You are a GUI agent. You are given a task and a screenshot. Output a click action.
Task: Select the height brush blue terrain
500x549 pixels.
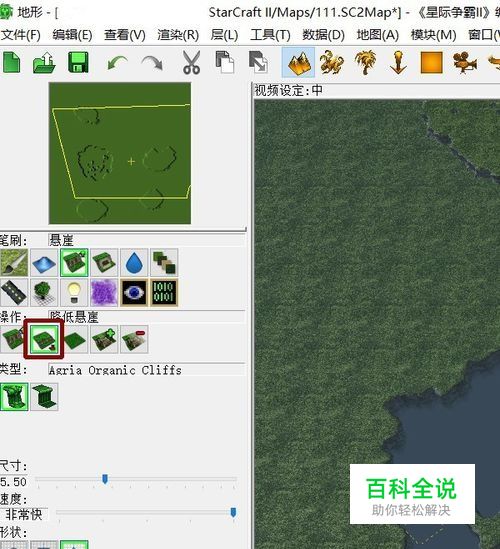[44, 263]
